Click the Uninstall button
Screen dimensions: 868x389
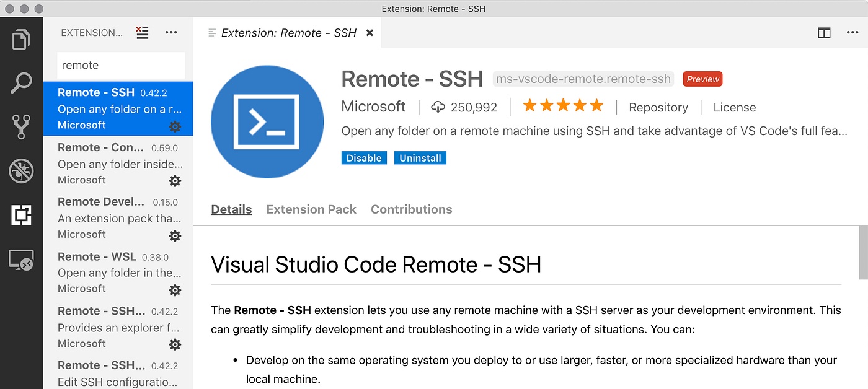420,158
